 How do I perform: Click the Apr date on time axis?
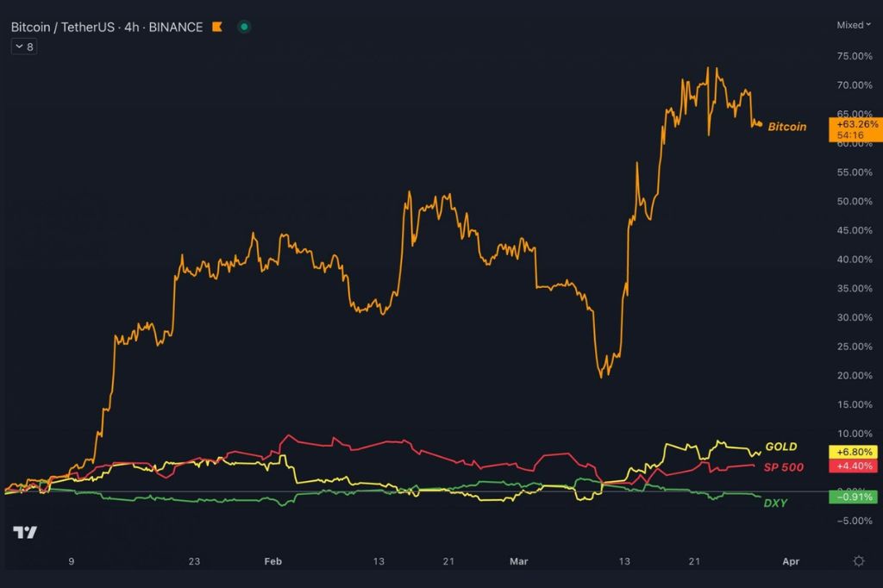point(791,561)
